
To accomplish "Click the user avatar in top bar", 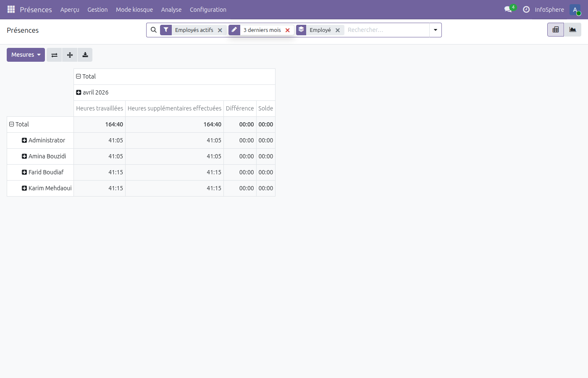I will pos(575,10).
